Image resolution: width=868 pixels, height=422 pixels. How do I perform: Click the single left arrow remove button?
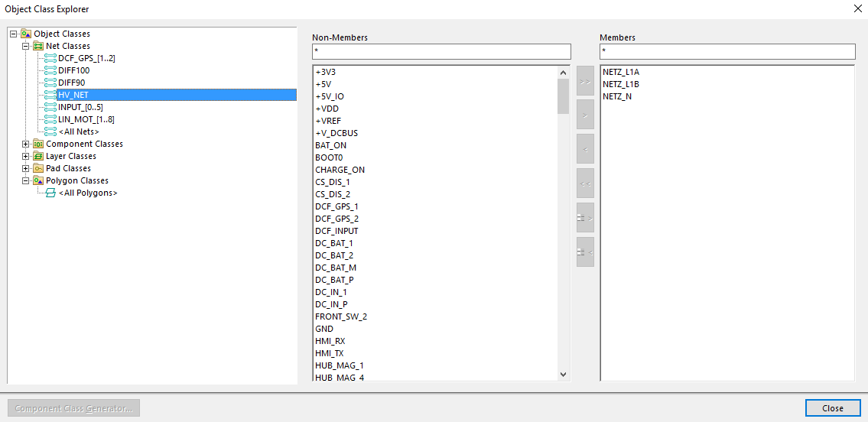585,148
